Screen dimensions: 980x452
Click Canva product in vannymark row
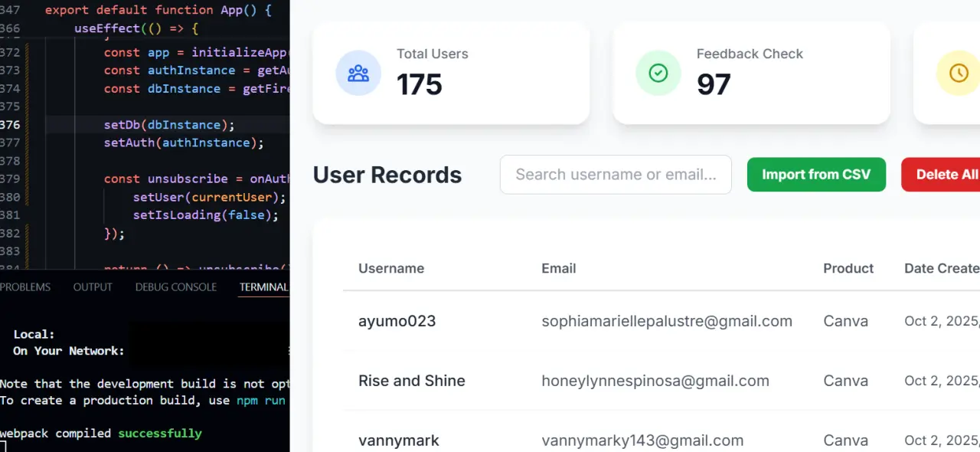(846, 441)
